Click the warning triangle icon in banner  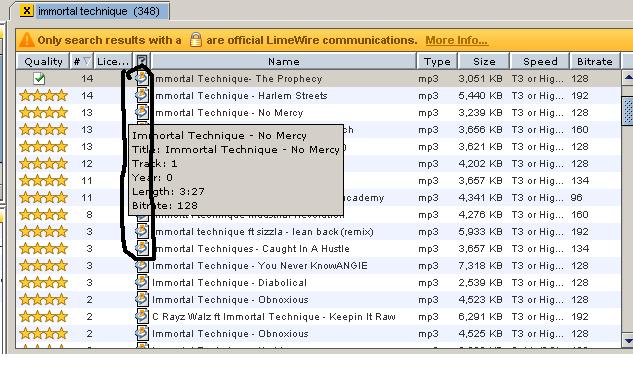[x=27, y=40]
